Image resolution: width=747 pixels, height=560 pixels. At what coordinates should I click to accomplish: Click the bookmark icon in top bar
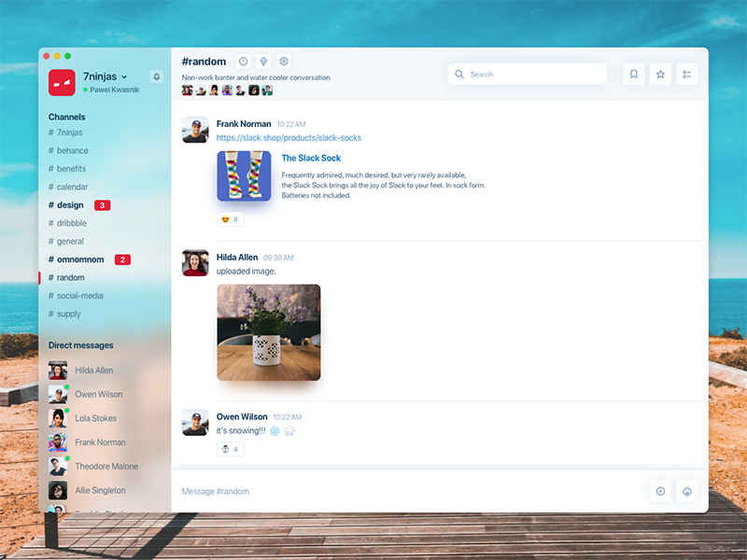pos(634,75)
